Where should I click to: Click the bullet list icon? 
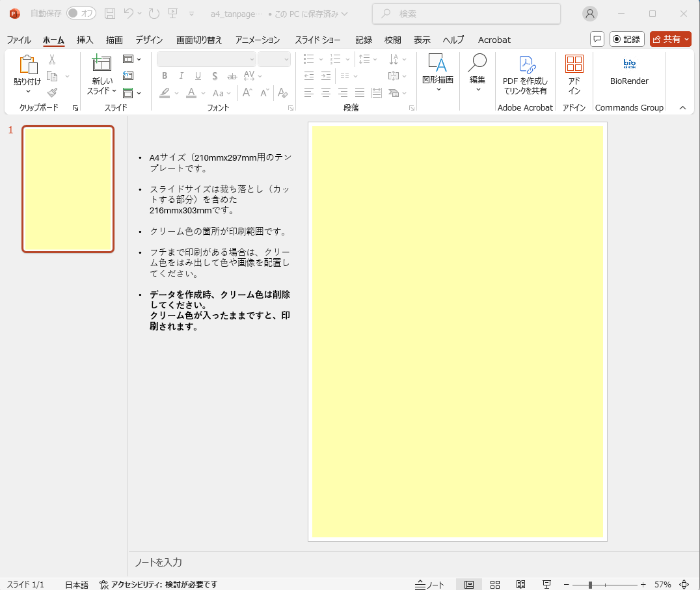point(309,59)
